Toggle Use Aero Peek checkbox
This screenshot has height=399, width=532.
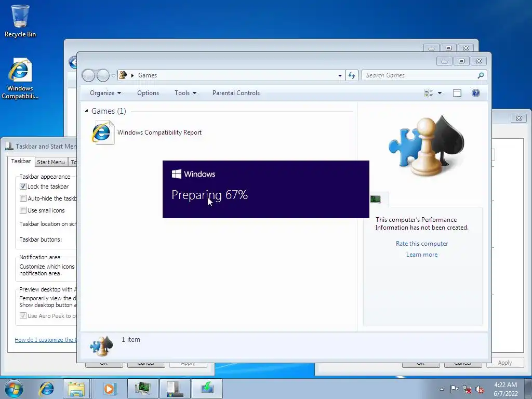(x=23, y=316)
